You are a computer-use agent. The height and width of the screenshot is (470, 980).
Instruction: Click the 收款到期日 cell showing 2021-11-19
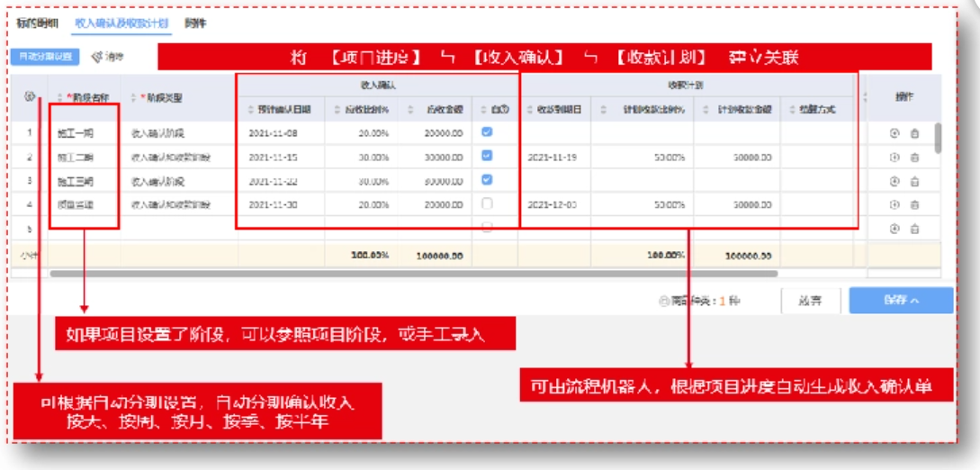(553, 157)
